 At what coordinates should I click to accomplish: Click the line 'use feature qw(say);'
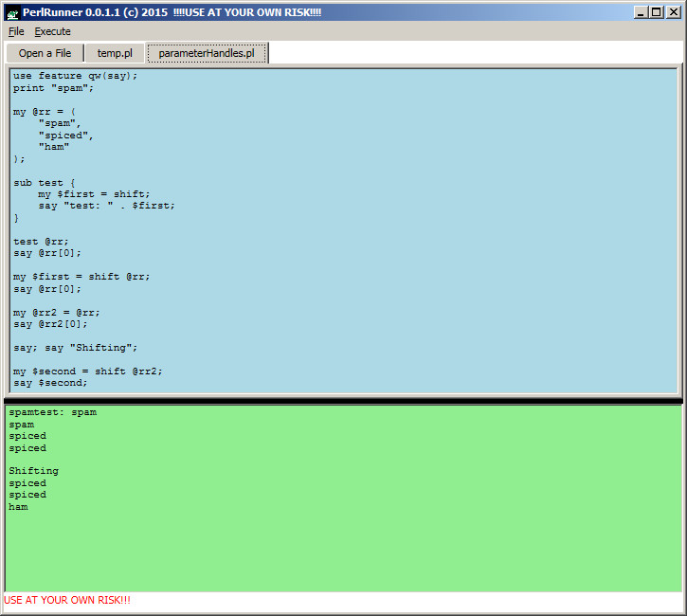click(75, 76)
